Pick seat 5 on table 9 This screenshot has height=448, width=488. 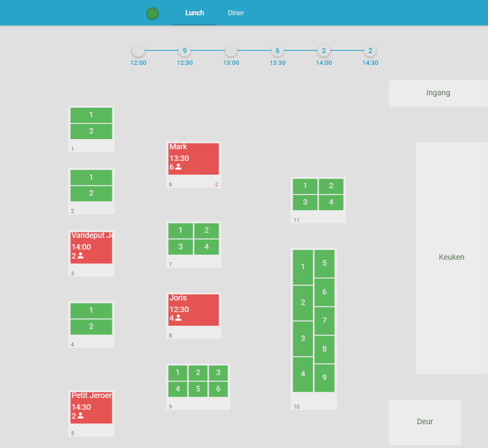[x=198, y=389]
